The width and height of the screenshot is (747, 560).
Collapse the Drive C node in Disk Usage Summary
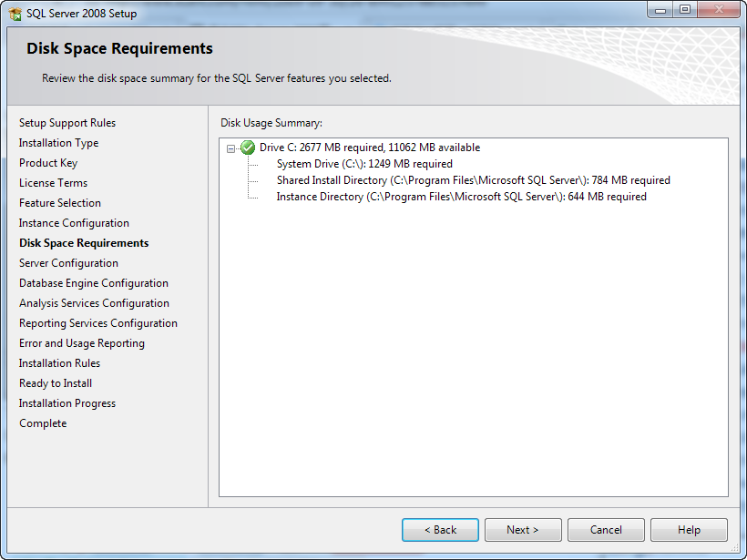232,147
